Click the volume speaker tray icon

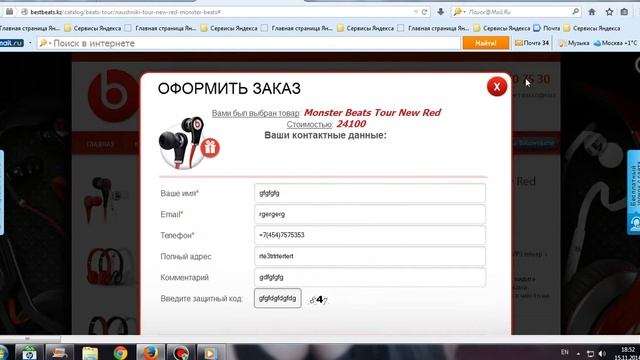pyautogui.click(x=602, y=353)
